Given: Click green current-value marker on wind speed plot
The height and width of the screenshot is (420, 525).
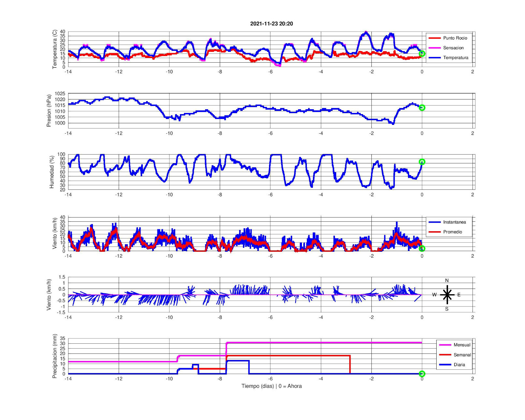Looking at the screenshot, I should tap(422, 248).
